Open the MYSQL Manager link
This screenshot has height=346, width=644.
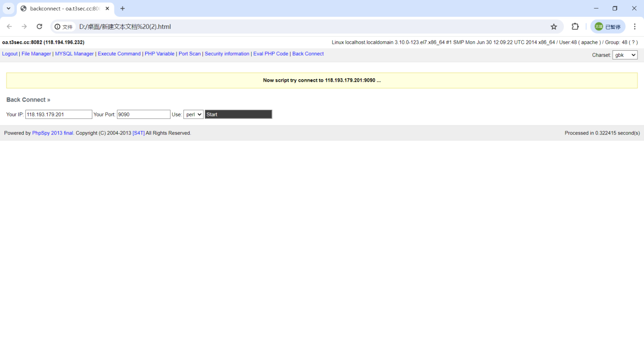click(74, 54)
